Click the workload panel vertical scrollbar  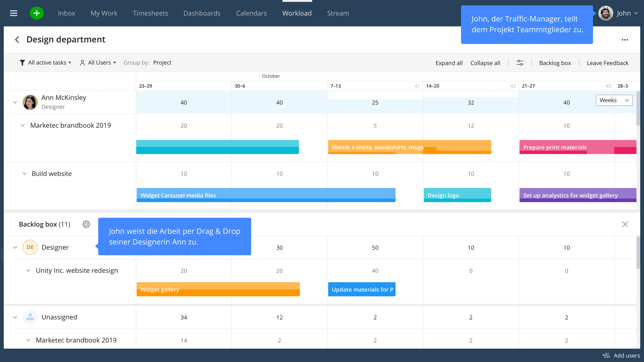pyautogui.click(x=638, y=109)
